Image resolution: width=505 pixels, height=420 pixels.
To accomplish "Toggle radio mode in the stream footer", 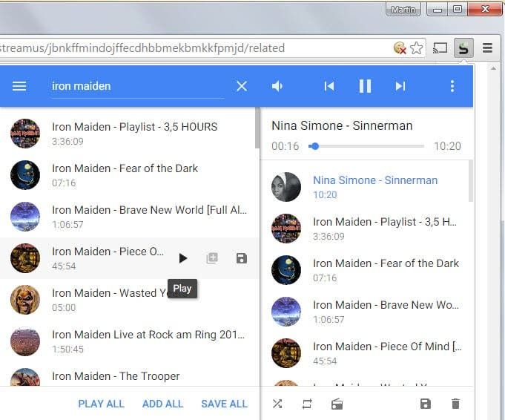I will (337, 404).
